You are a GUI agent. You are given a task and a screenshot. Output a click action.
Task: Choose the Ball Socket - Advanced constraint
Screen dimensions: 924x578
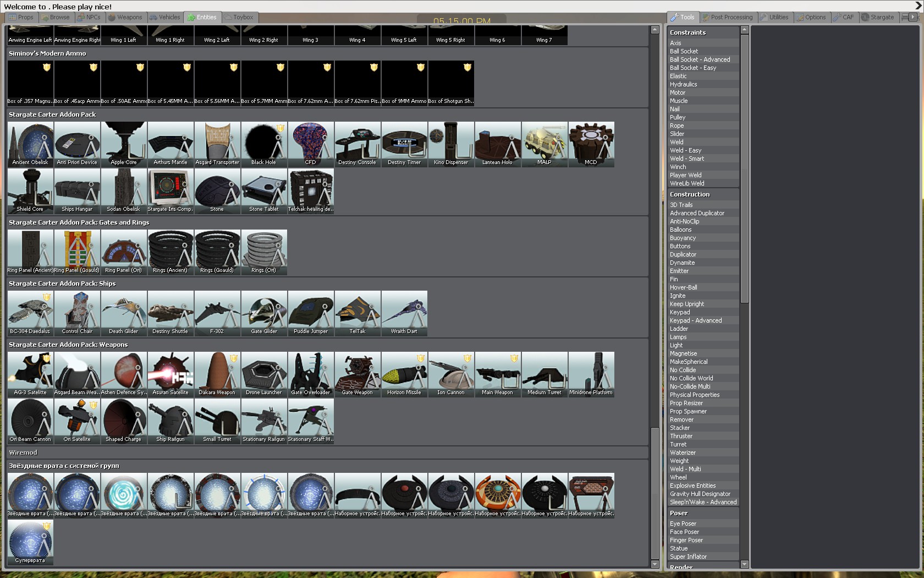coord(700,59)
